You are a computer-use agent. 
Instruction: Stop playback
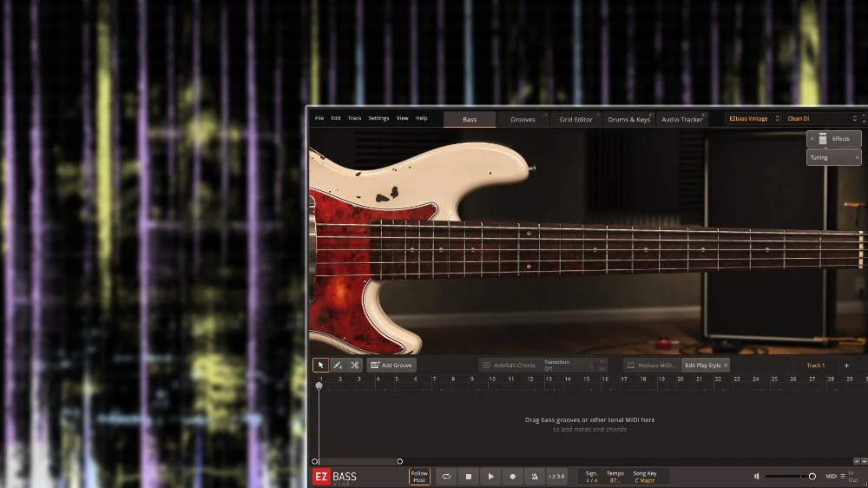[469, 477]
